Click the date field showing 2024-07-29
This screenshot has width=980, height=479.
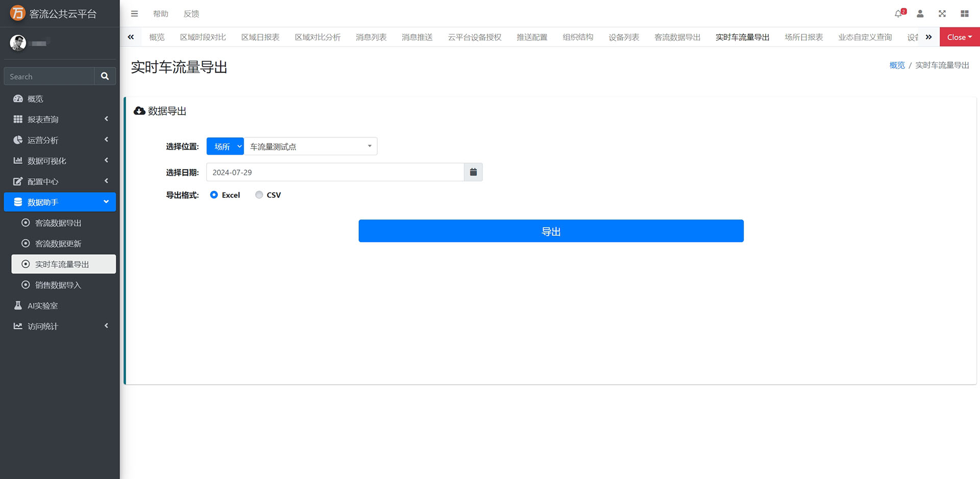click(335, 172)
